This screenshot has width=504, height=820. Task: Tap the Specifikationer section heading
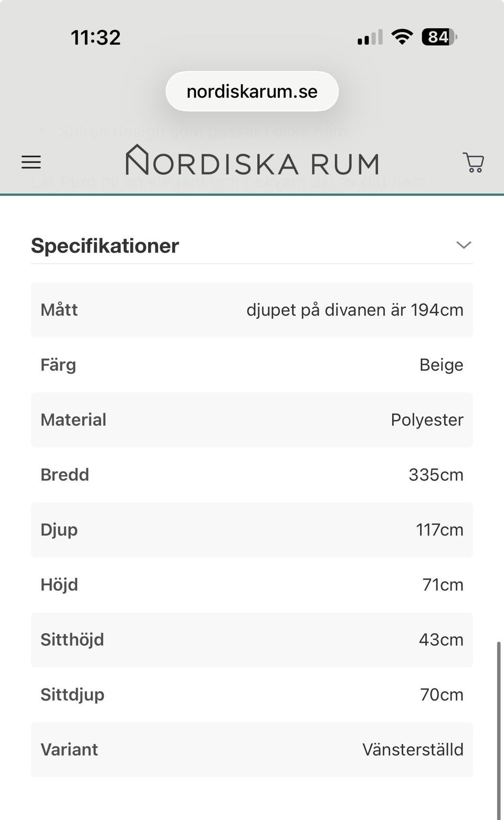(105, 246)
